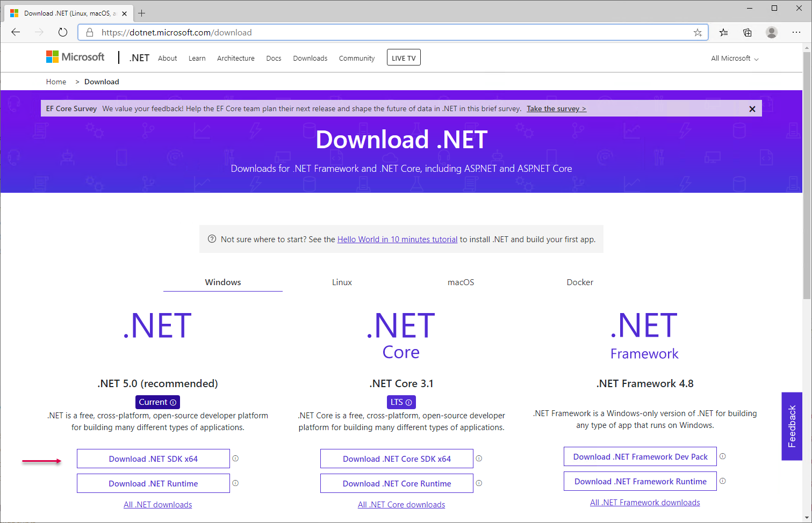Go to Architecture in the nav bar
The width and height of the screenshot is (812, 523).
click(236, 59)
